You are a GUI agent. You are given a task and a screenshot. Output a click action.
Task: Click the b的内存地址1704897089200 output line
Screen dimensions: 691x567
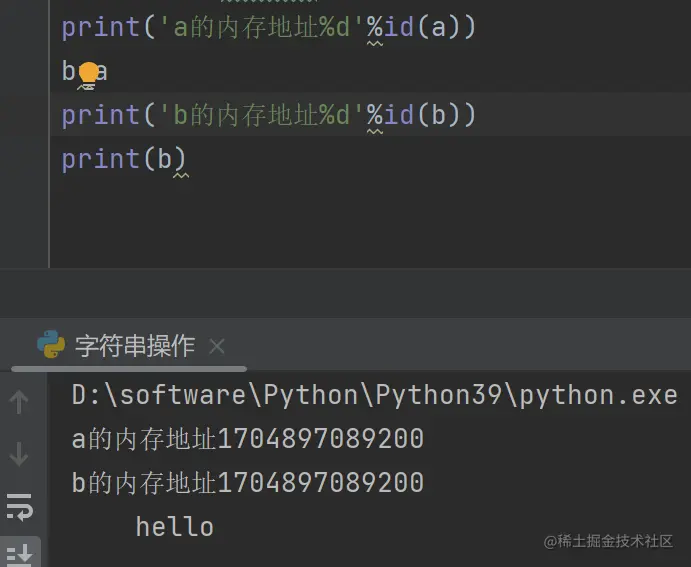tap(248, 483)
